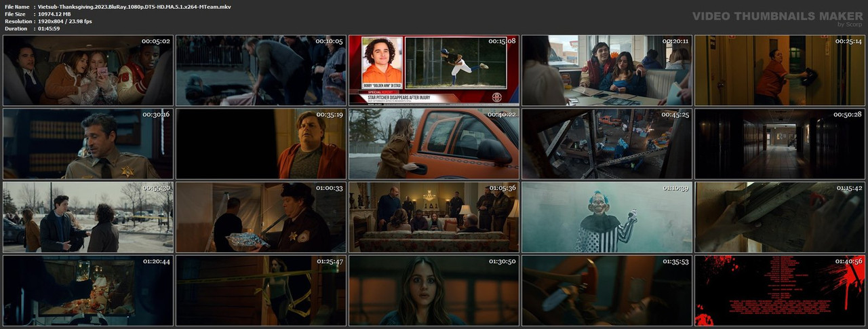Select the living room thumbnail at 01:05:36
The height and width of the screenshot is (329, 868).
(434, 217)
